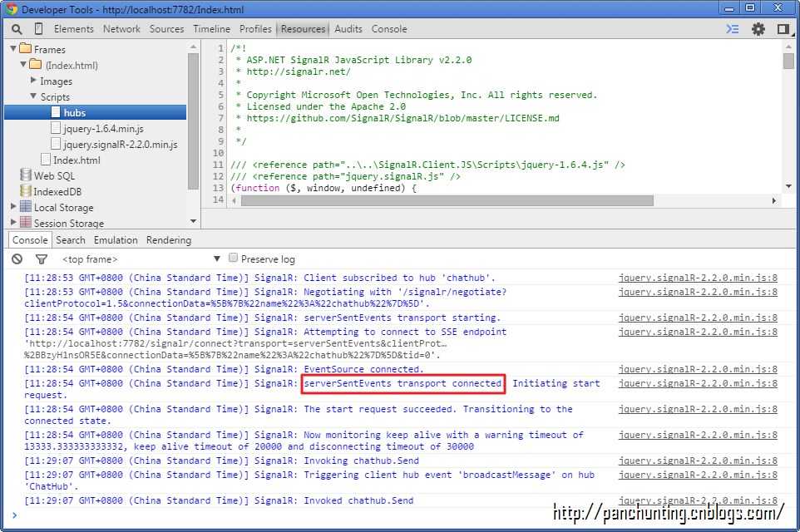Open the Console panel tab in toolbar

coord(389,29)
